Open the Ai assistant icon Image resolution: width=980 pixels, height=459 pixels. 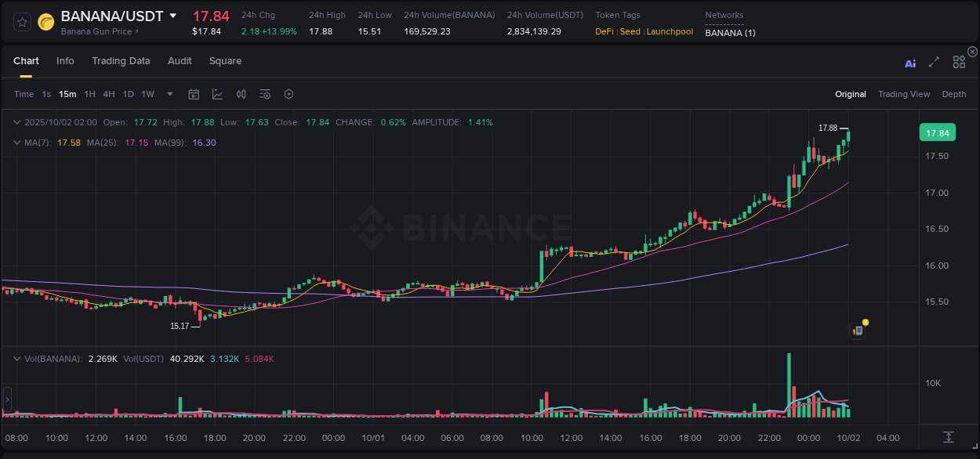pyautogui.click(x=910, y=63)
